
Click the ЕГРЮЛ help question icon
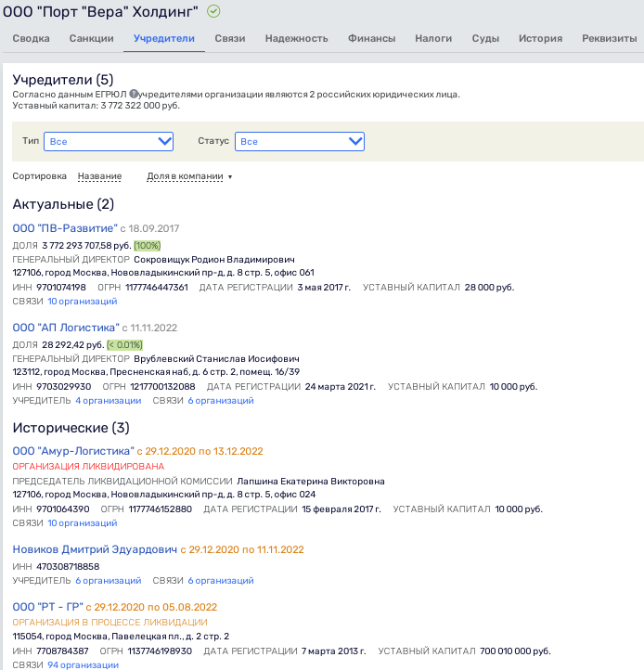[134, 95]
